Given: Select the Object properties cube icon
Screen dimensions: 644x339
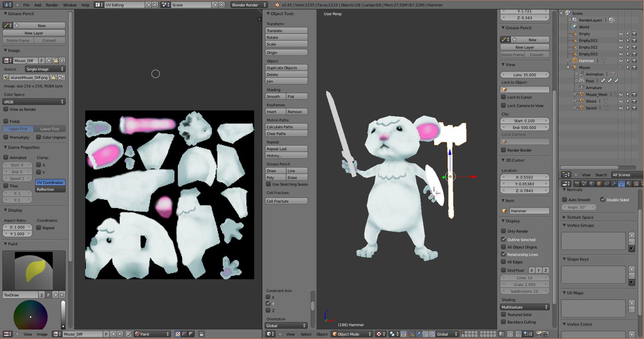Looking at the screenshot, I should coord(599,184).
